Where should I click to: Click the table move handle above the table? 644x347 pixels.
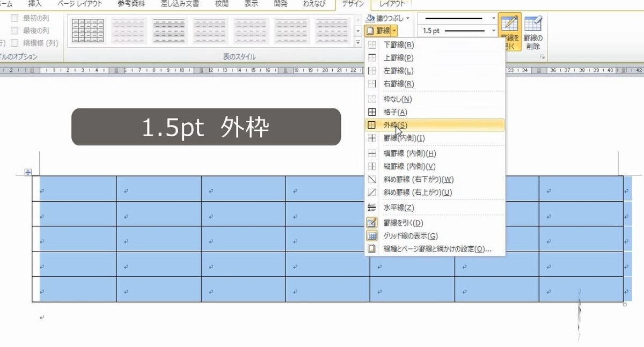[x=28, y=171]
